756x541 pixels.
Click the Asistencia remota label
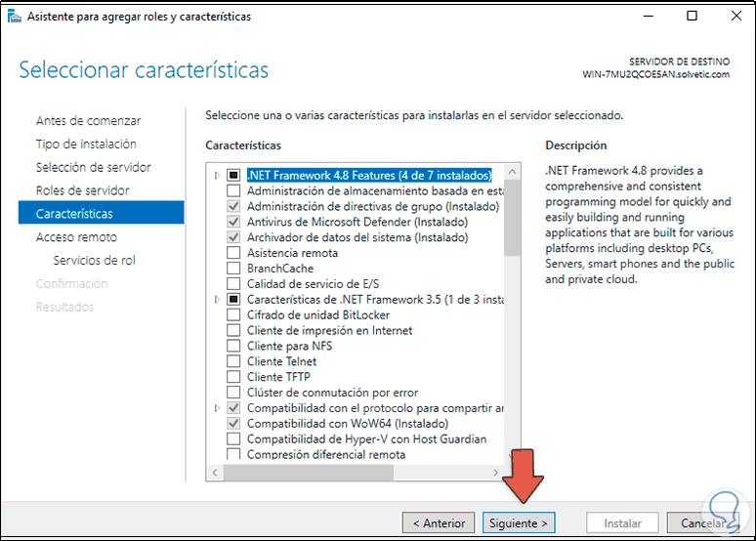(292, 253)
